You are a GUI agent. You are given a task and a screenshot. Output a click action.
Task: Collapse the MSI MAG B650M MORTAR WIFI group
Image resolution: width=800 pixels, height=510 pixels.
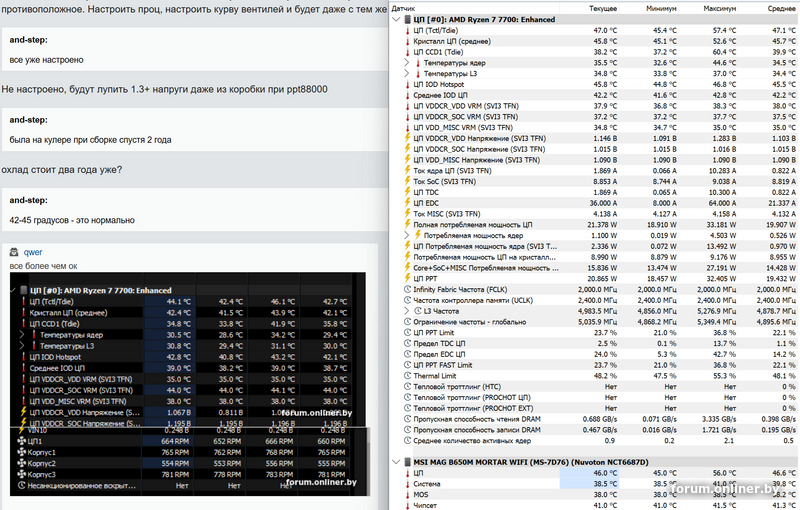tap(396, 461)
